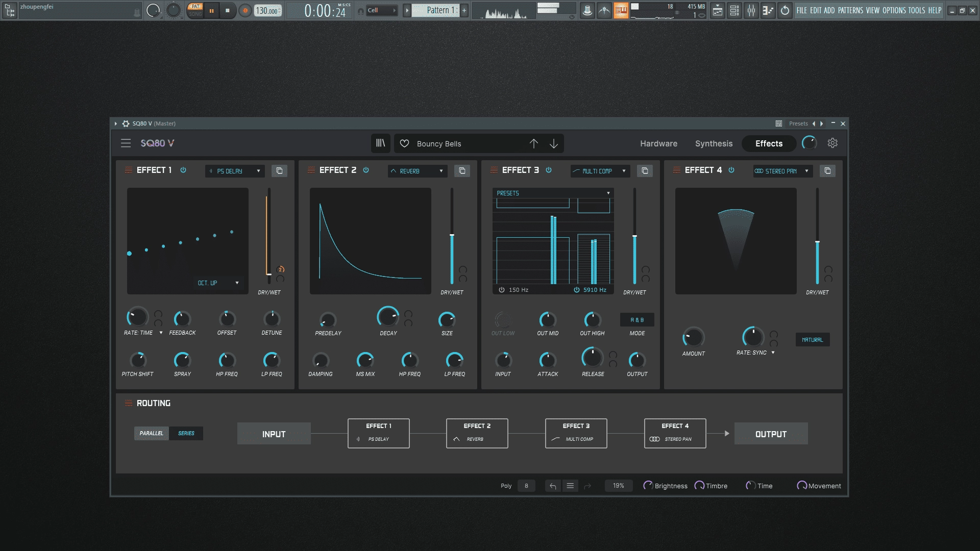Favorite the Bouncy Bells preset heart
Viewport: 980px width, 551px height.
pos(404,144)
